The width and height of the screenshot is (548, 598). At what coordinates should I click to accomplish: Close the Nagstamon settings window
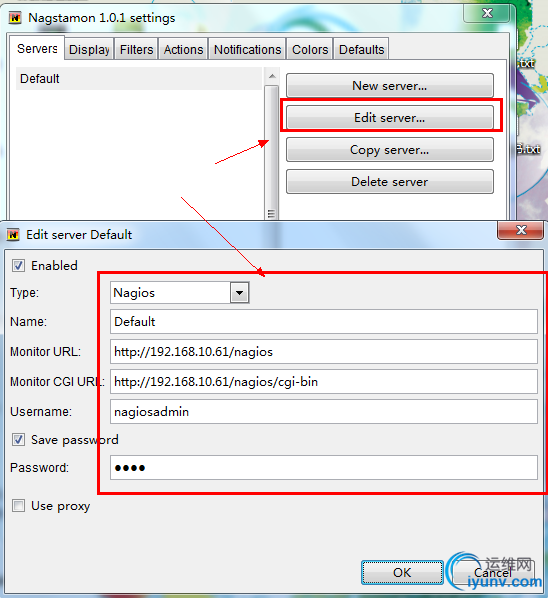pos(487,13)
